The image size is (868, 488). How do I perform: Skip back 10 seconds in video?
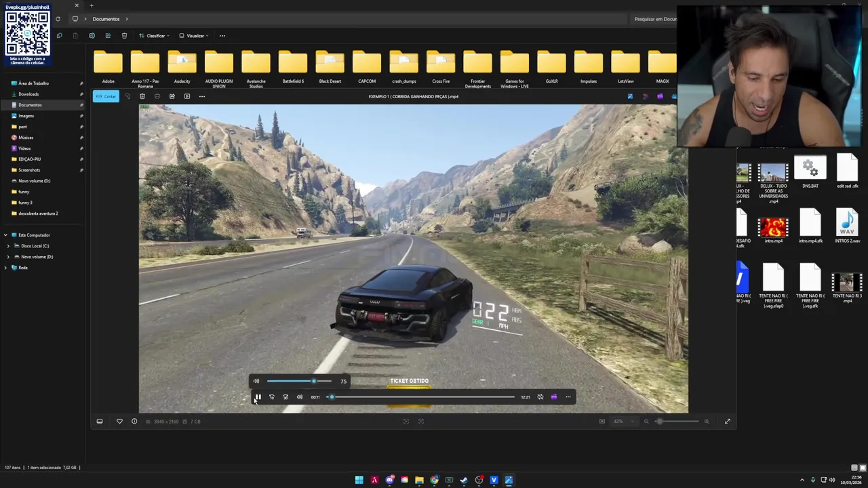pos(271,397)
